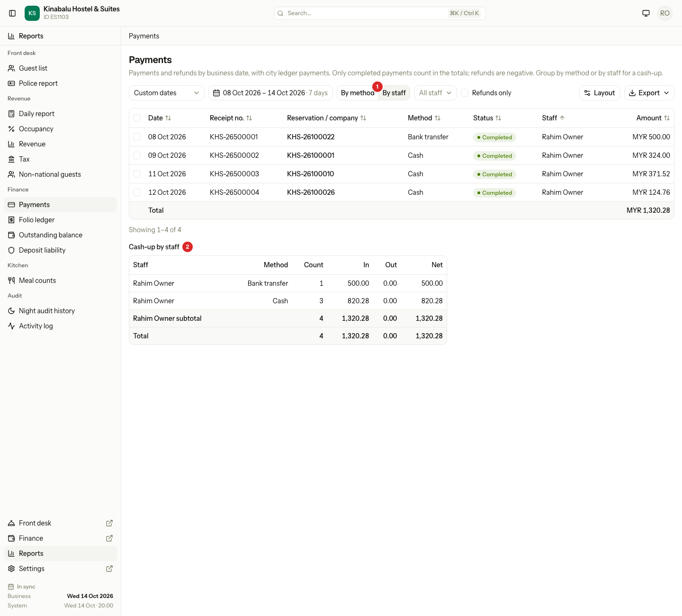Click the calendar icon in date range

pos(216,93)
